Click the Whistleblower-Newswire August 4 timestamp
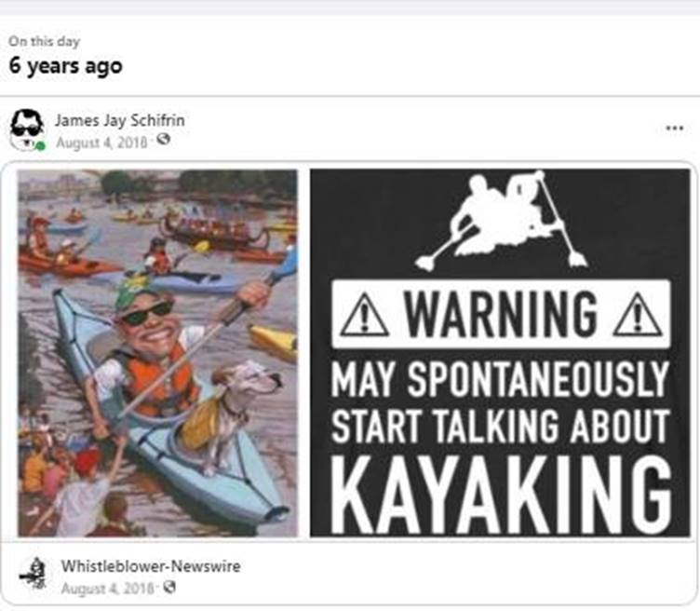The width and height of the screenshot is (700, 611). click(108, 589)
